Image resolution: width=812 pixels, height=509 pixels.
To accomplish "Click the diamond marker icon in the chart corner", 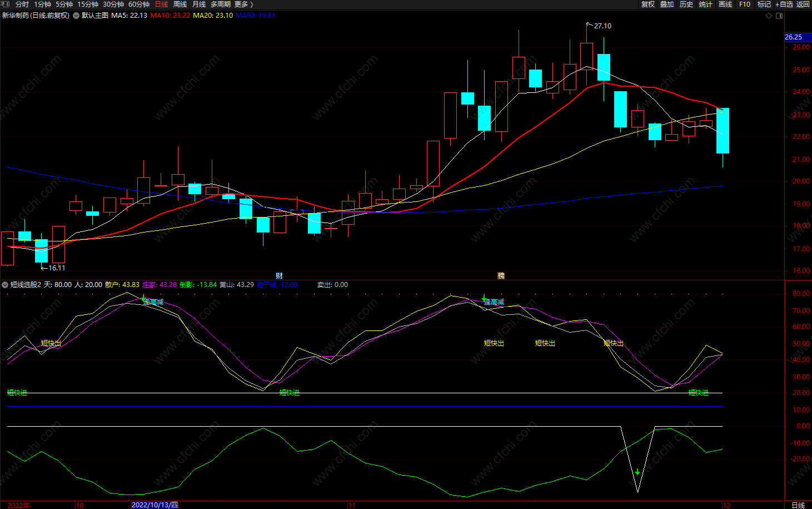I will tap(769, 16).
